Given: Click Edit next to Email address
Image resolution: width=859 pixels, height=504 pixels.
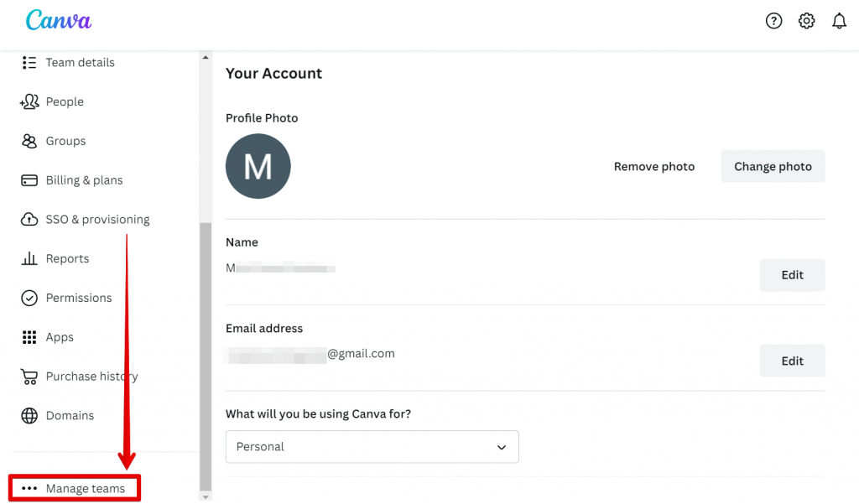Looking at the screenshot, I should point(792,361).
